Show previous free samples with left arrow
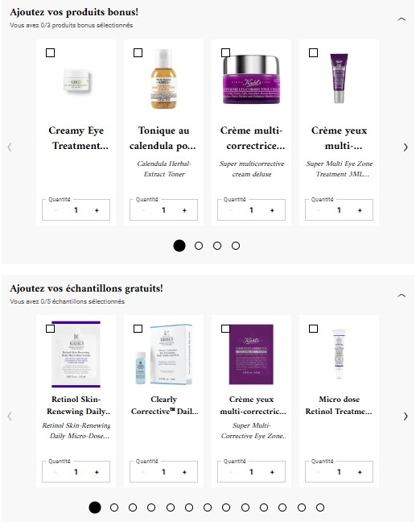This screenshot has height=522, width=420. [x=10, y=416]
